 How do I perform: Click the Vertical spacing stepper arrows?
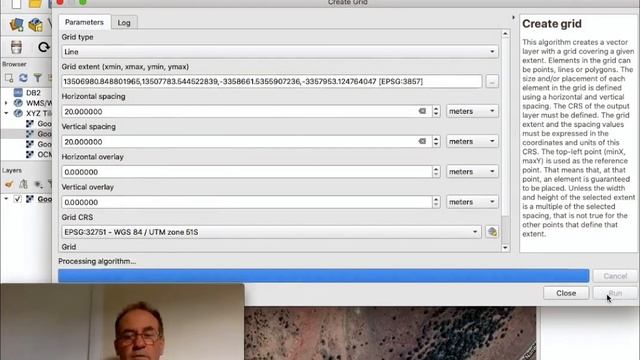coord(436,141)
